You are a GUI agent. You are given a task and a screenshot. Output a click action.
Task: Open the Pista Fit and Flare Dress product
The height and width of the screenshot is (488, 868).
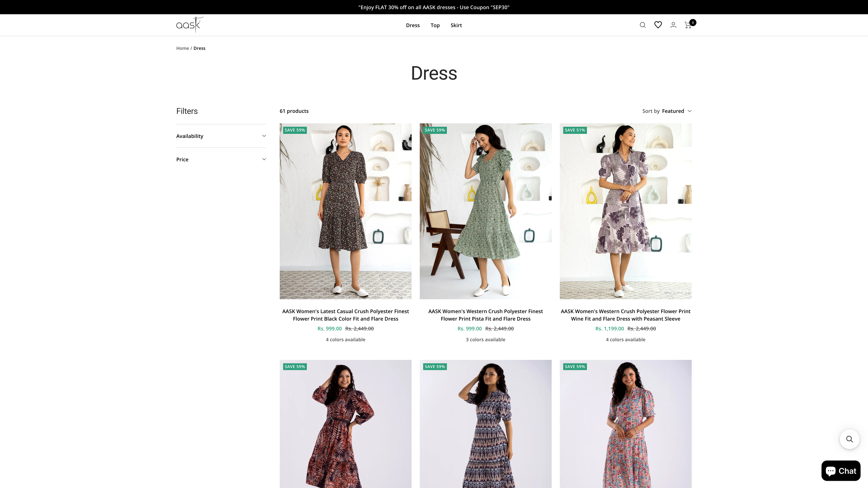tap(486, 315)
